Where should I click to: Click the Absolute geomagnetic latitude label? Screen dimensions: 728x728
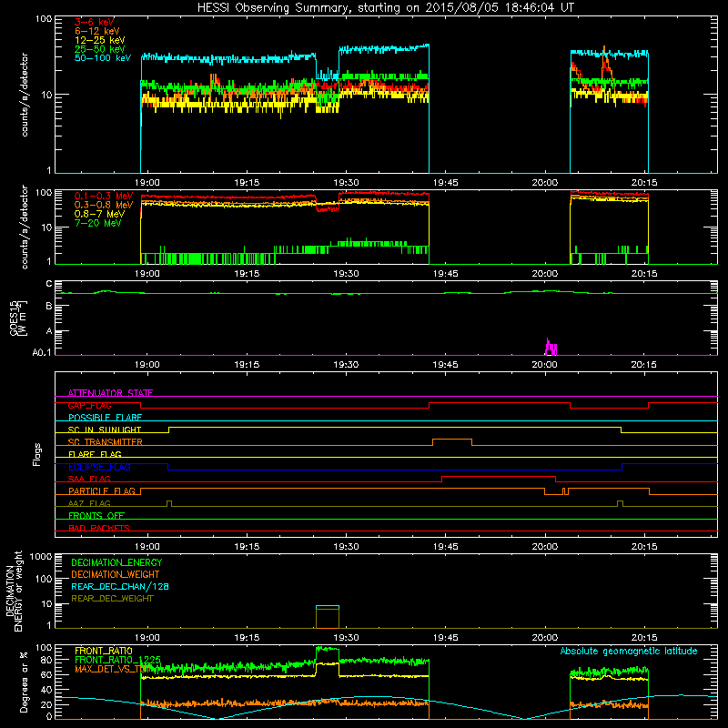(629, 652)
